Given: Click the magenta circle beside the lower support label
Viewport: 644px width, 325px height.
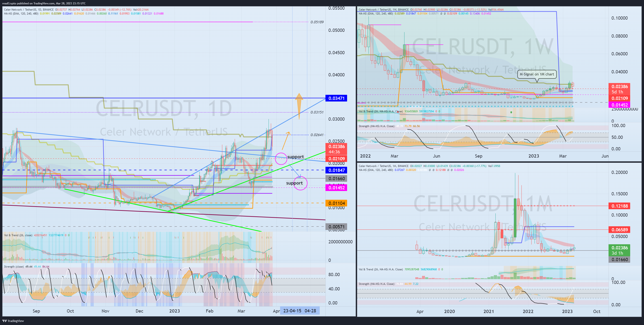Looking at the screenshot, I should click(300, 183).
